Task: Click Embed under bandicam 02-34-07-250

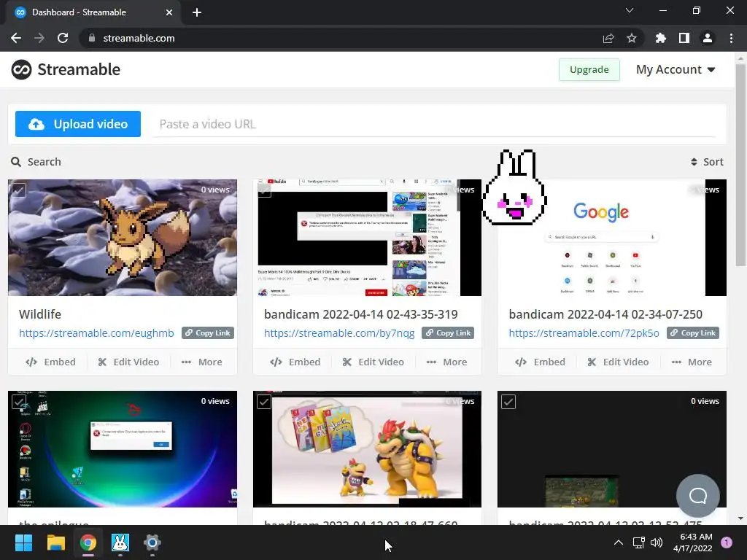Action: point(541,362)
